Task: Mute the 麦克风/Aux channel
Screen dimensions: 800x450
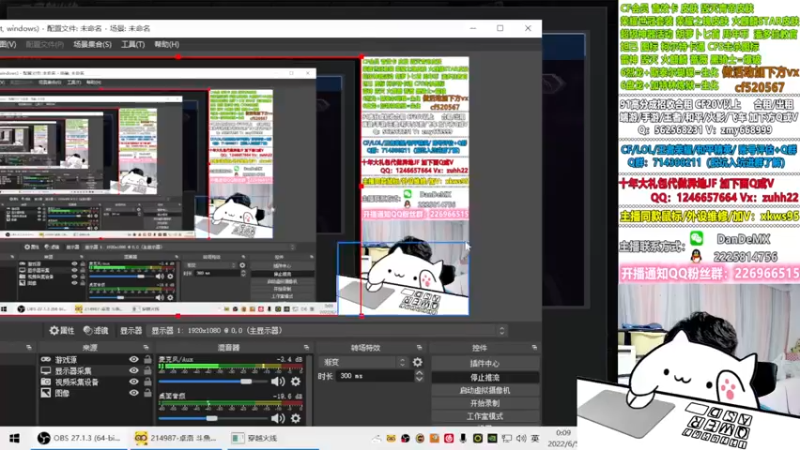Action: click(278, 381)
